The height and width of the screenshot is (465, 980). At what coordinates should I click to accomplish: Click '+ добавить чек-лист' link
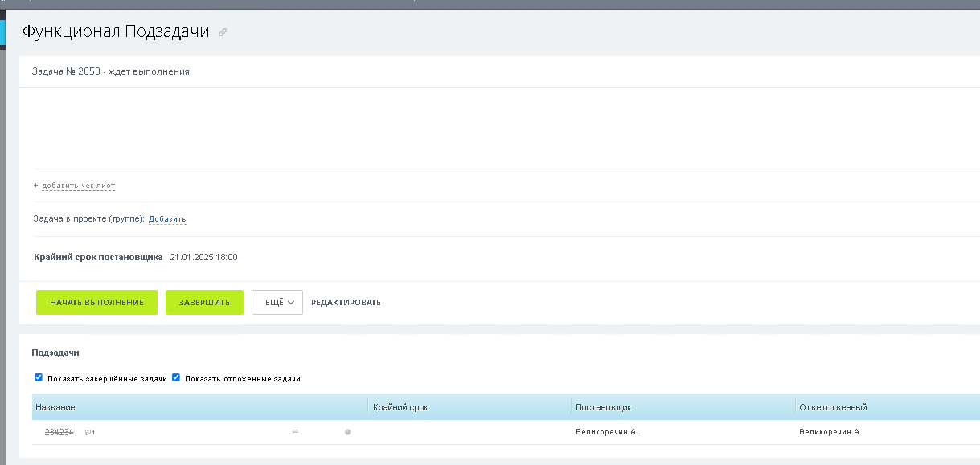(x=77, y=186)
